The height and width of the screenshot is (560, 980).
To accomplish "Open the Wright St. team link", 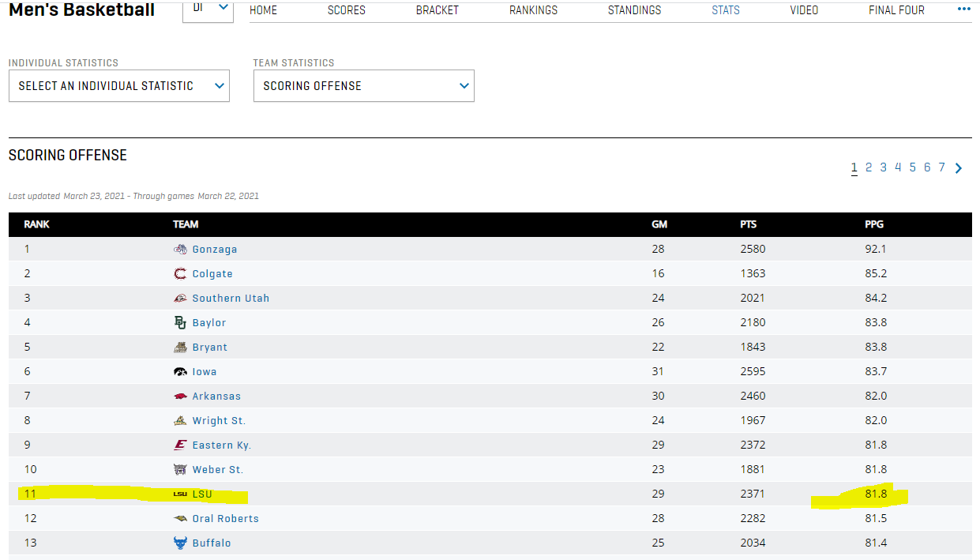I will (x=219, y=421).
